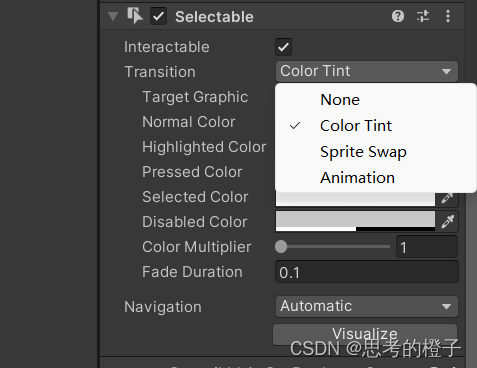Viewport: 477px width, 368px height.
Task: Click the Color Multiplier value field
Action: point(427,247)
